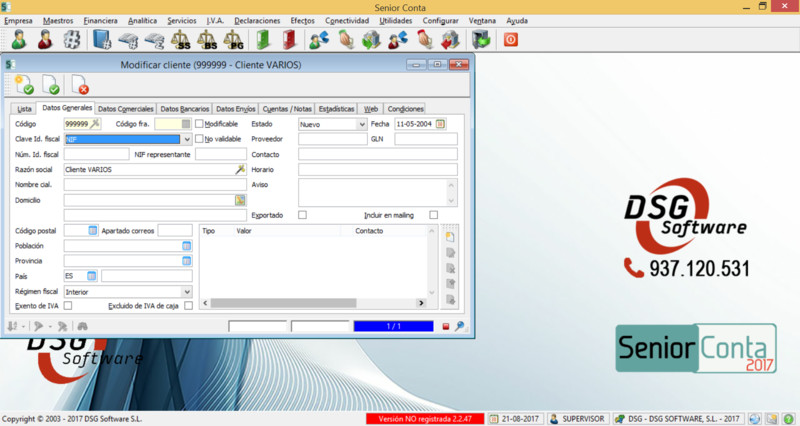Click the calendar icon next to Fecha
The width and height of the screenshot is (800, 426).
[440, 124]
